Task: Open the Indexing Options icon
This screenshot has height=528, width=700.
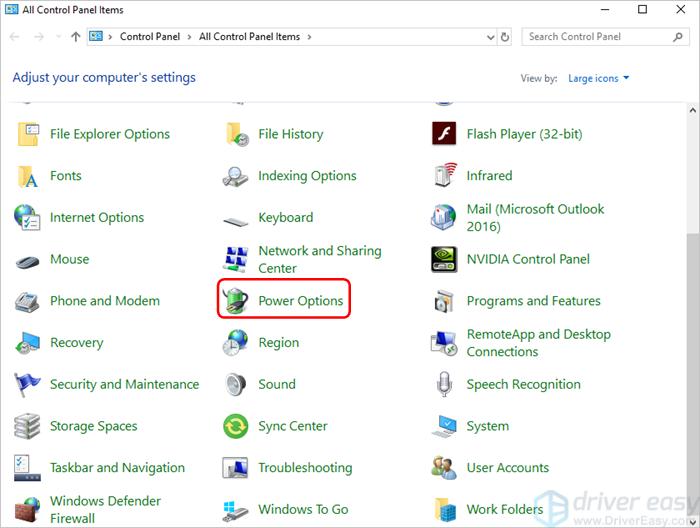Action: (x=235, y=176)
